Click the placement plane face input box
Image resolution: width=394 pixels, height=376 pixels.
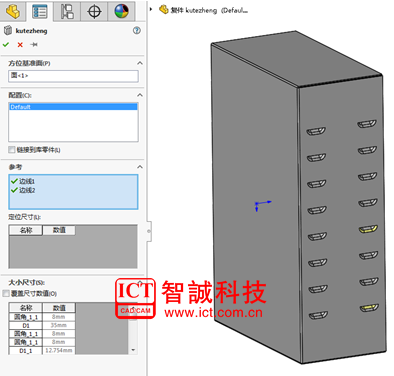click(73, 76)
